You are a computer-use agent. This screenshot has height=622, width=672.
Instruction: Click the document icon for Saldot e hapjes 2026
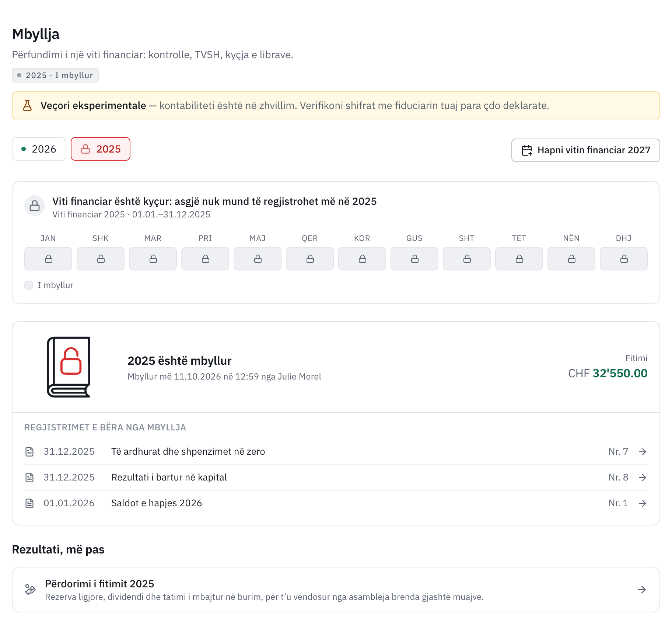point(29,503)
